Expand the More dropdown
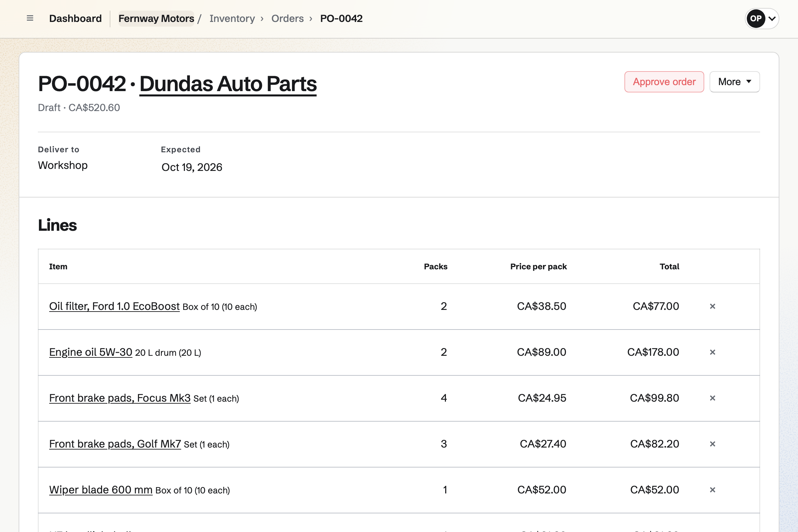The image size is (798, 532). tap(734, 82)
